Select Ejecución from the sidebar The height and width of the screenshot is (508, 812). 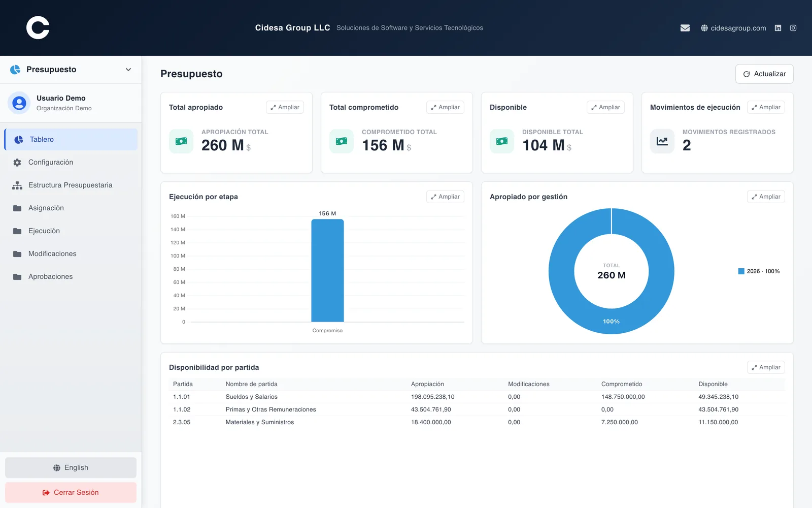(x=71, y=231)
